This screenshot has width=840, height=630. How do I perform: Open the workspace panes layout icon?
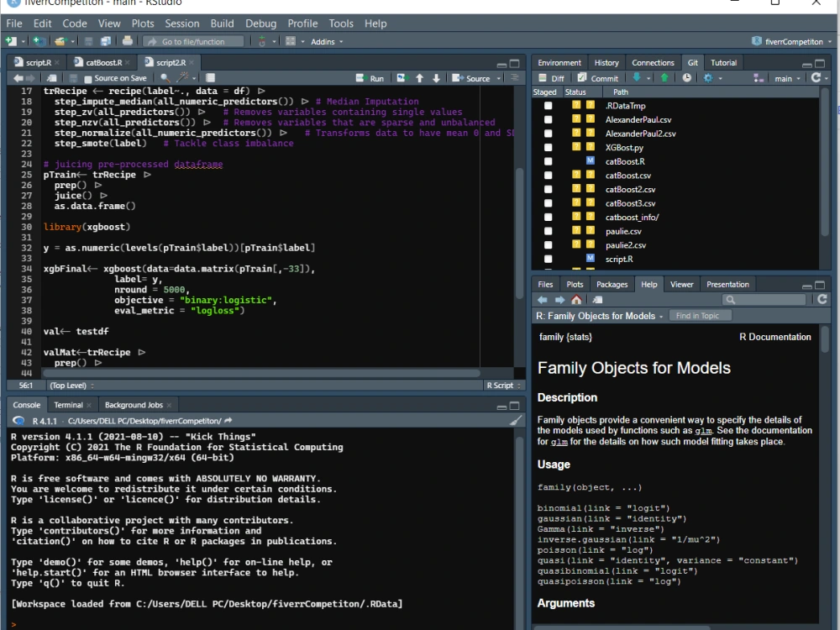tap(291, 41)
